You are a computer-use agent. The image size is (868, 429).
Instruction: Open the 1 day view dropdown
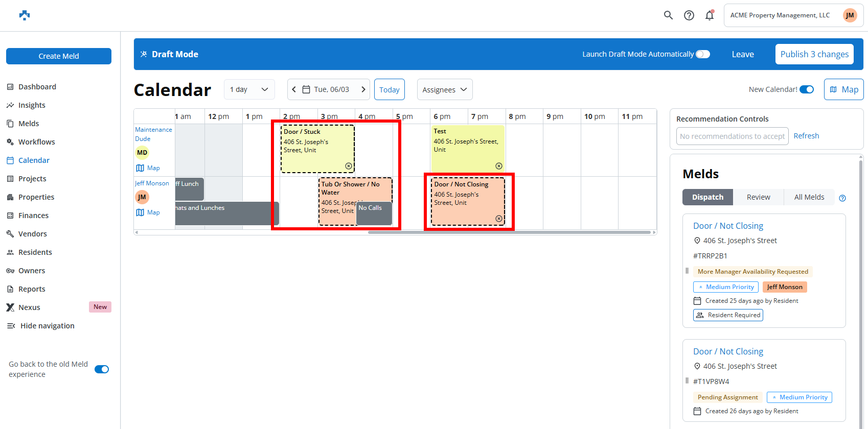pyautogui.click(x=249, y=89)
